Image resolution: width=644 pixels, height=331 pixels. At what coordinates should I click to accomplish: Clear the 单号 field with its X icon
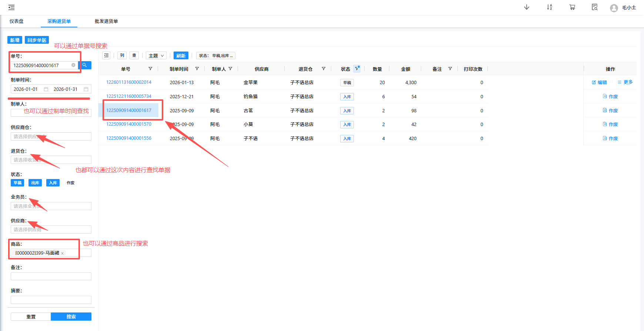point(73,65)
